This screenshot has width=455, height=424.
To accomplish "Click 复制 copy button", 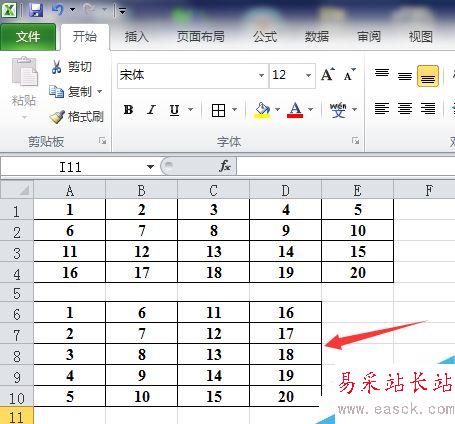I will (70, 92).
